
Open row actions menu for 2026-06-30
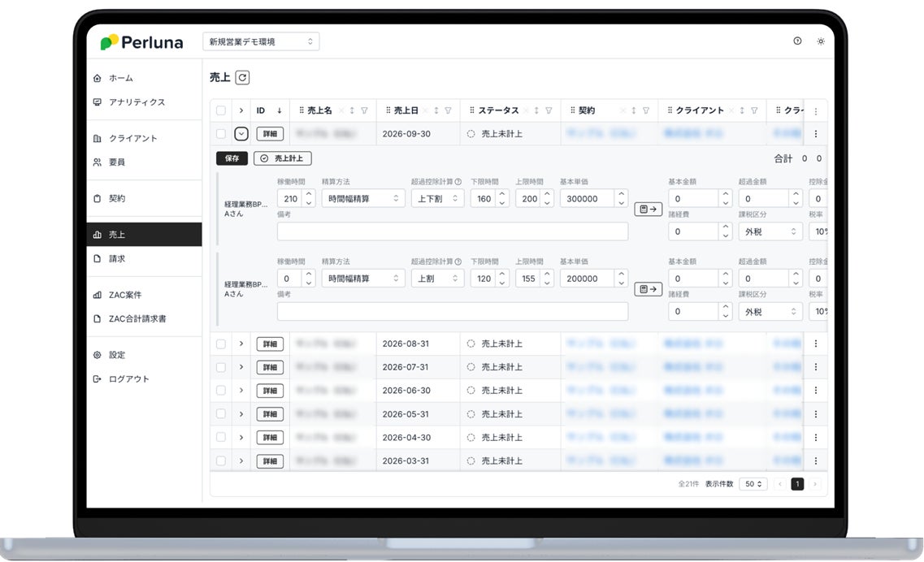[816, 390]
